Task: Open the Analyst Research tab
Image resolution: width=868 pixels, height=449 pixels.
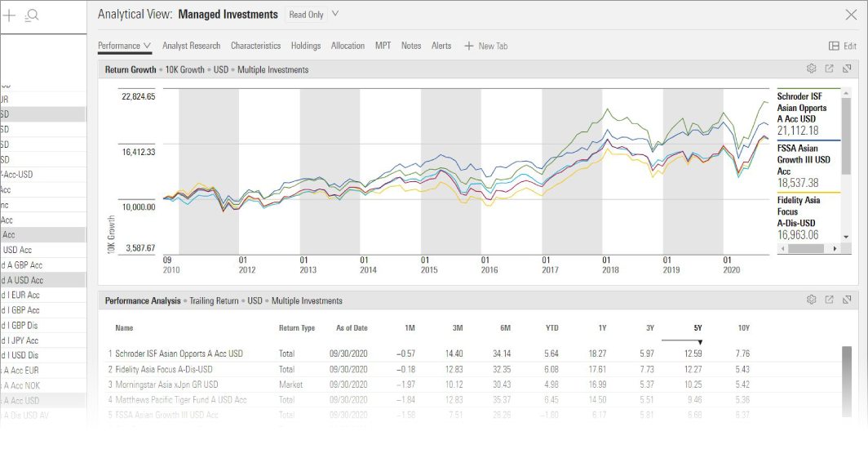Action: tap(191, 47)
